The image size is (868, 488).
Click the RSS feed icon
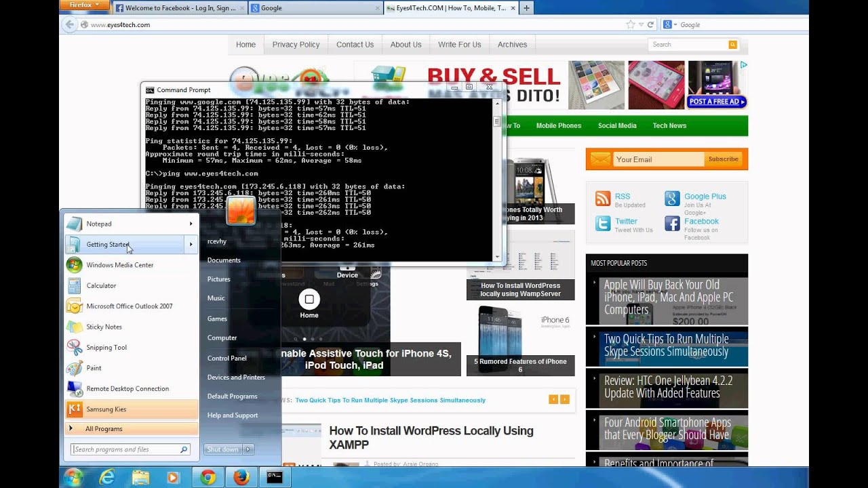pyautogui.click(x=603, y=199)
